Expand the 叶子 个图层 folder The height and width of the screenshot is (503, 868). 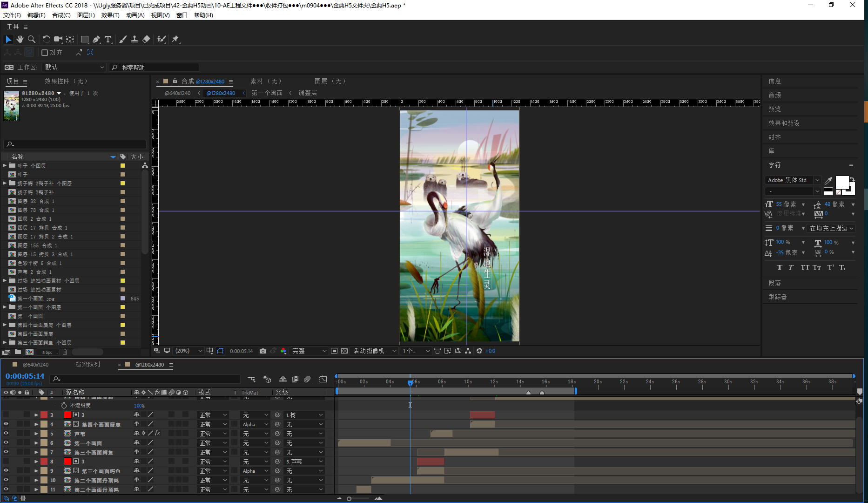tap(5, 165)
